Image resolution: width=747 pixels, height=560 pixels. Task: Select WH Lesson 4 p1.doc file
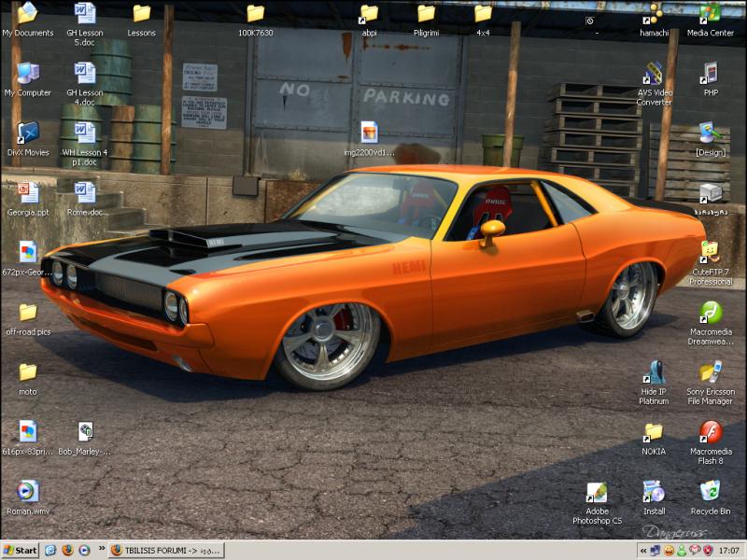pos(84,145)
